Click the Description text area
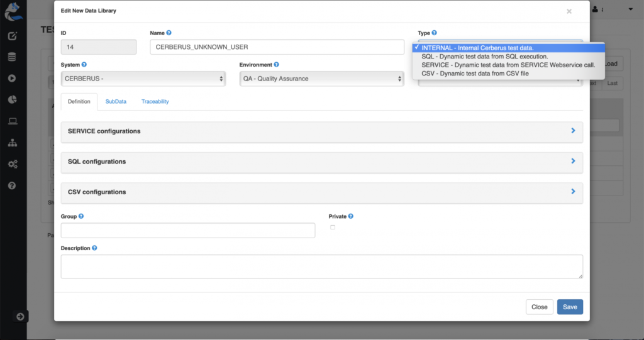Screen dimensions: 644x340 321,266
